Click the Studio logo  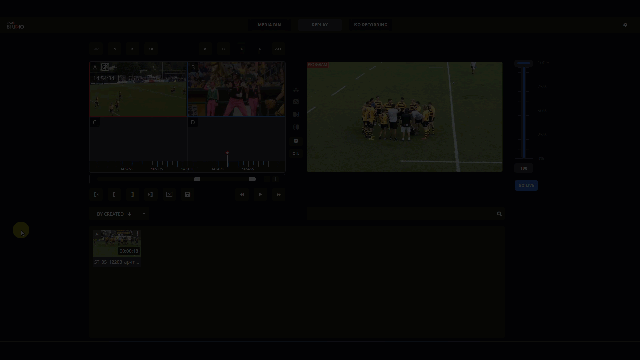click(15, 26)
